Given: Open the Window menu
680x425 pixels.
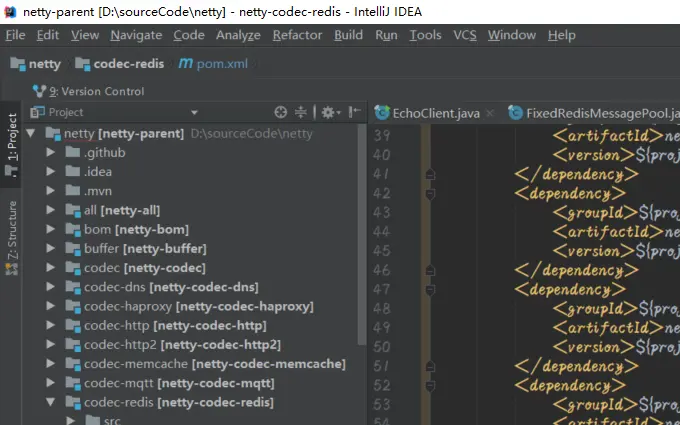Looking at the screenshot, I should [x=512, y=35].
